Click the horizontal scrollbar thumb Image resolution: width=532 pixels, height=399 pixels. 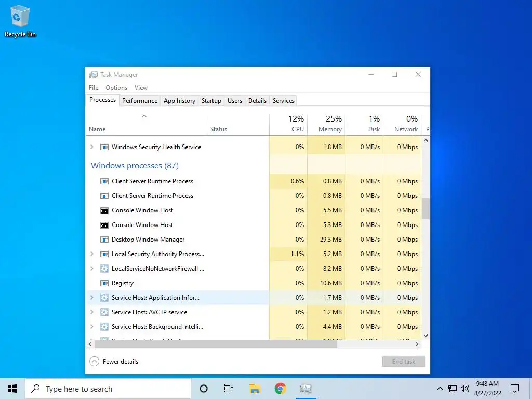216,344
